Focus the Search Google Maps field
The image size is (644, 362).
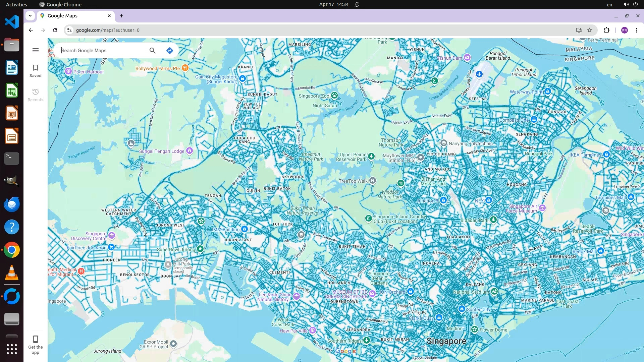[102, 51]
